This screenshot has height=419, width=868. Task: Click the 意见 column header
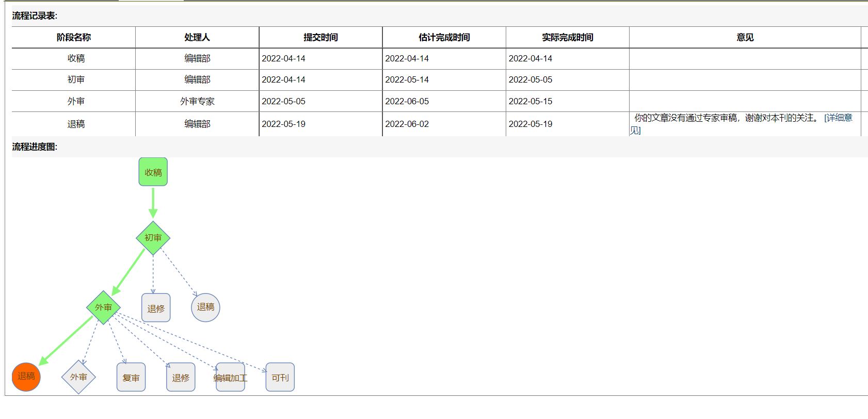745,37
